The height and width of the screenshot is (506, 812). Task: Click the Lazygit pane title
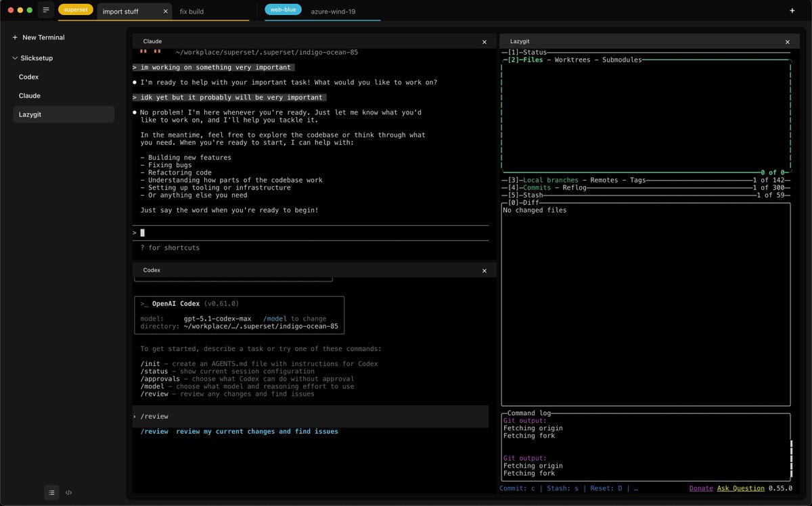(521, 42)
